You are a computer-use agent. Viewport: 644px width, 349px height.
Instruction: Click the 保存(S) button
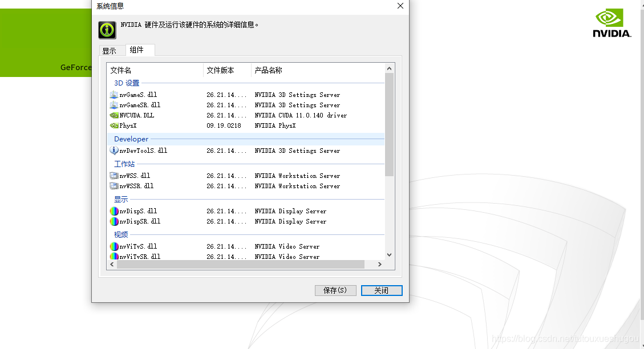[335, 290]
